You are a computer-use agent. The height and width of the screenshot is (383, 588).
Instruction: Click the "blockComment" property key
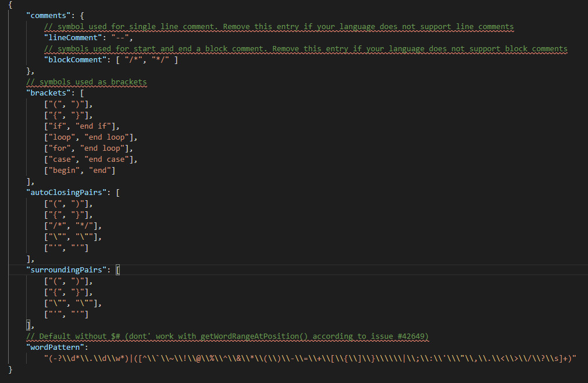[x=71, y=59]
